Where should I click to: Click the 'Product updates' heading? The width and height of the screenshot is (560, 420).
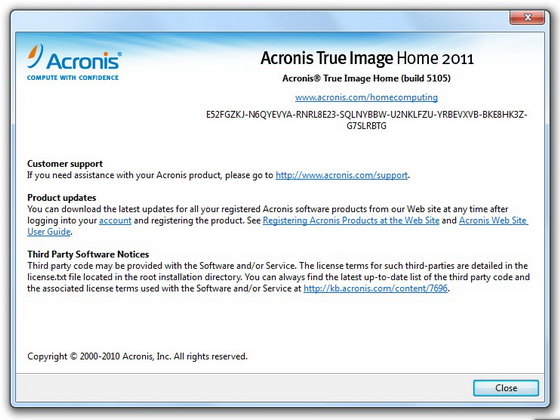click(x=62, y=198)
